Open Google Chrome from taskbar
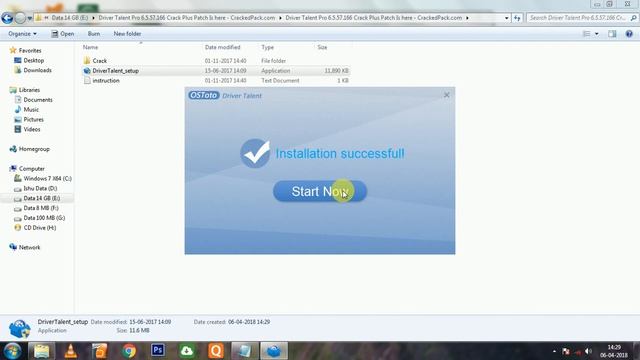The width and height of the screenshot is (640, 360). [129, 351]
